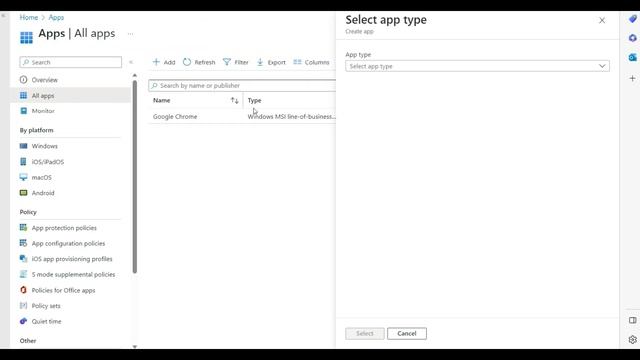Add a new app

(x=164, y=62)
